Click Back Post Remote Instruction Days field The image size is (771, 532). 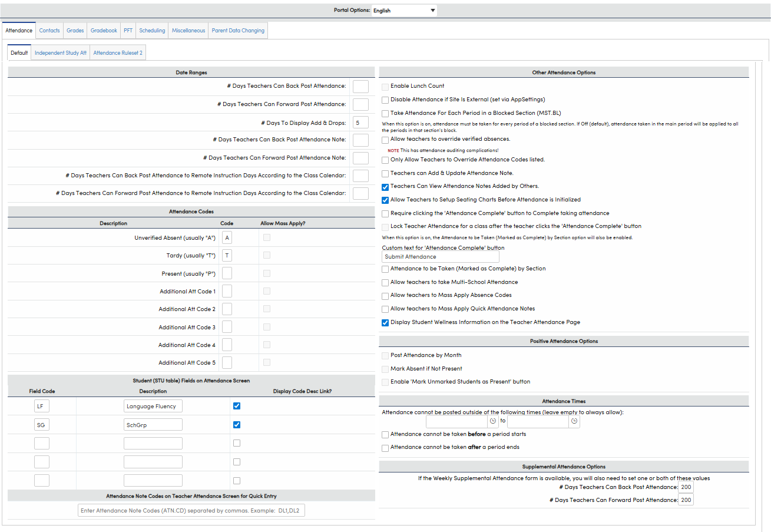tap(360, 176)
